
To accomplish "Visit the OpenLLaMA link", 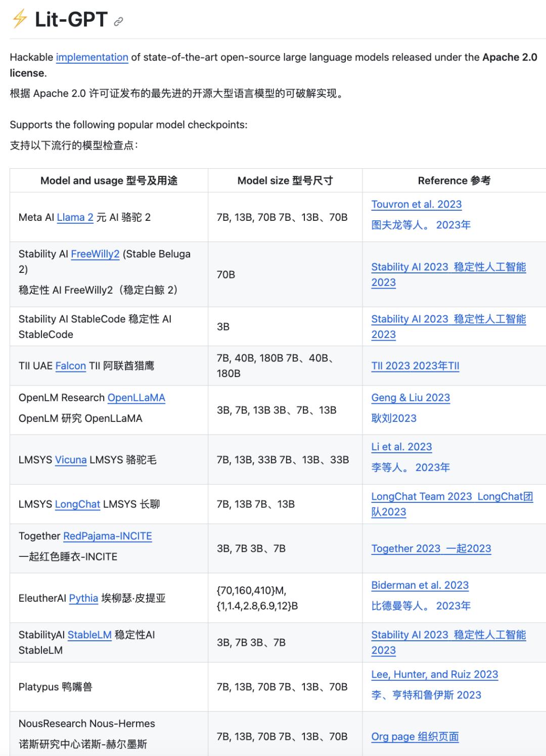I will [x=136, y=398].
